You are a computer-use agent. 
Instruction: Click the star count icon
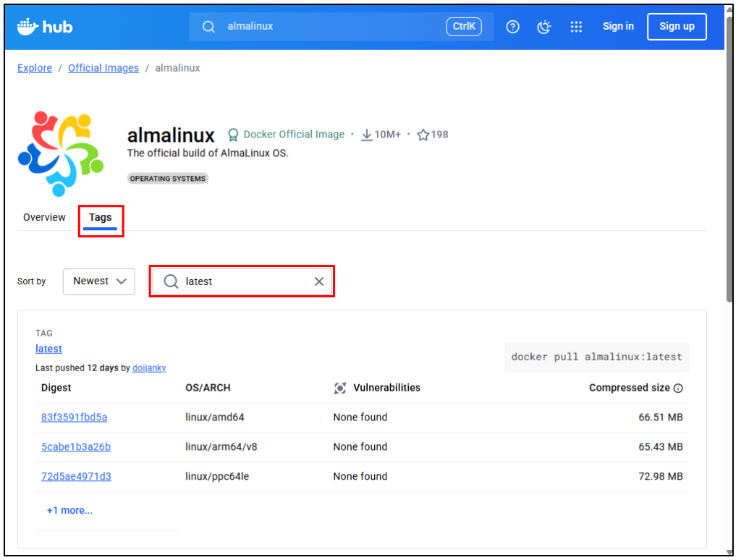click(423, 135)
